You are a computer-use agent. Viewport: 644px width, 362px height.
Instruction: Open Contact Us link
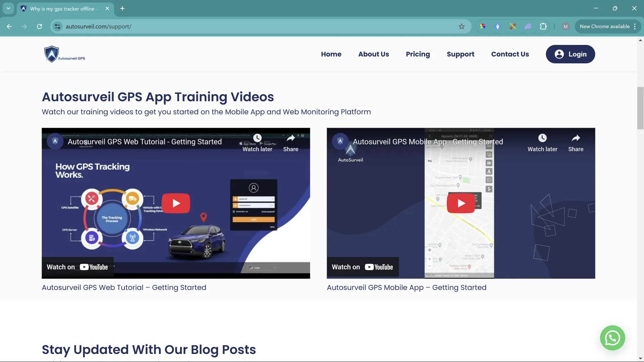(x=510, y=54)
